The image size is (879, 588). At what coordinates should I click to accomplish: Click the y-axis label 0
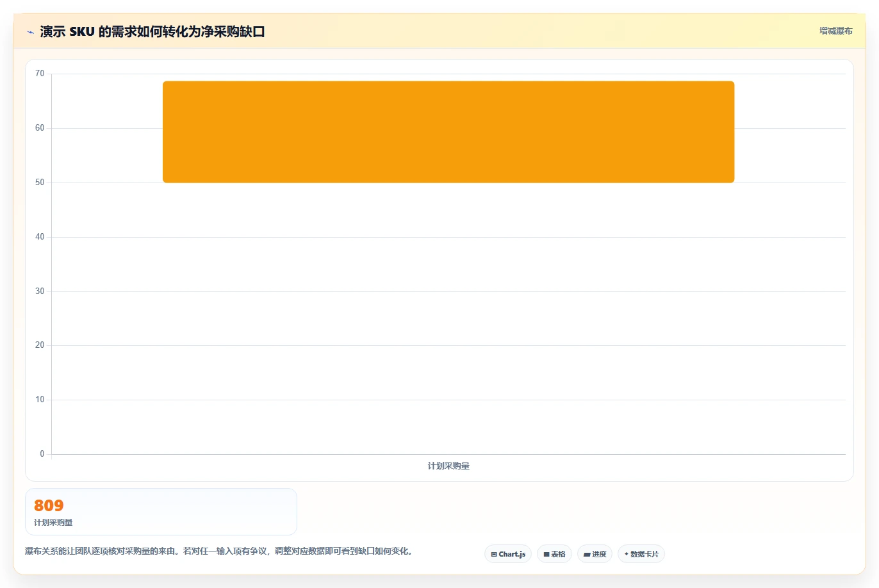tap(42, 454)
